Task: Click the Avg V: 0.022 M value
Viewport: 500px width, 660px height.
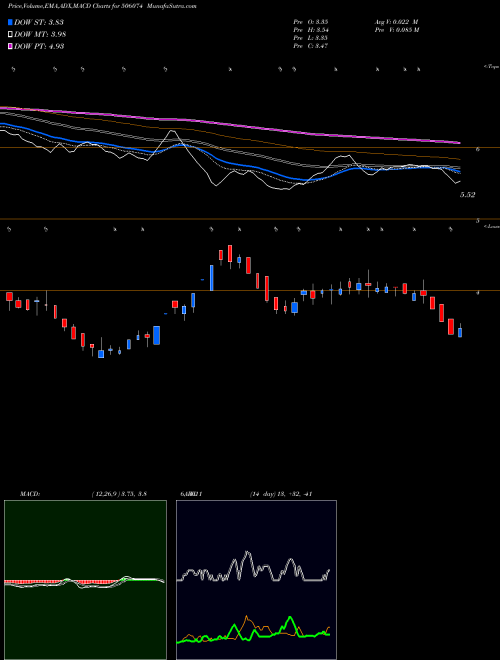Action: 396,21
